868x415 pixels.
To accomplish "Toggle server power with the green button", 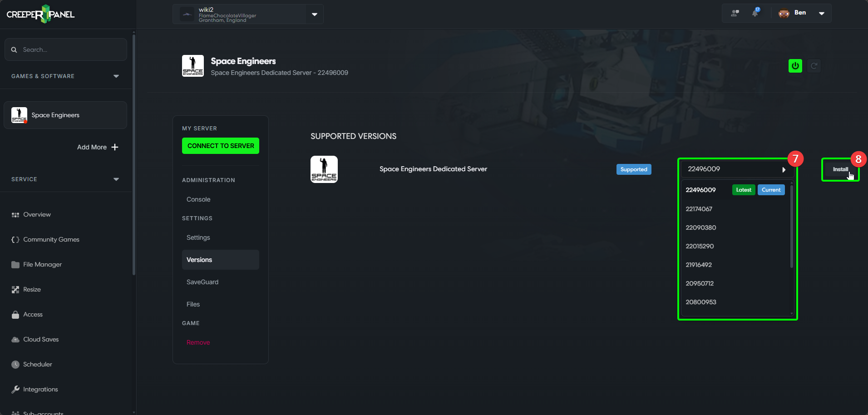I will 795,65.
